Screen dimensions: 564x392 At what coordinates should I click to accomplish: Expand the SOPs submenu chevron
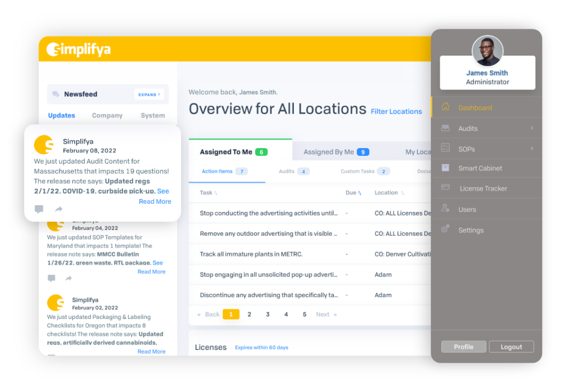(x=532, y=149)
